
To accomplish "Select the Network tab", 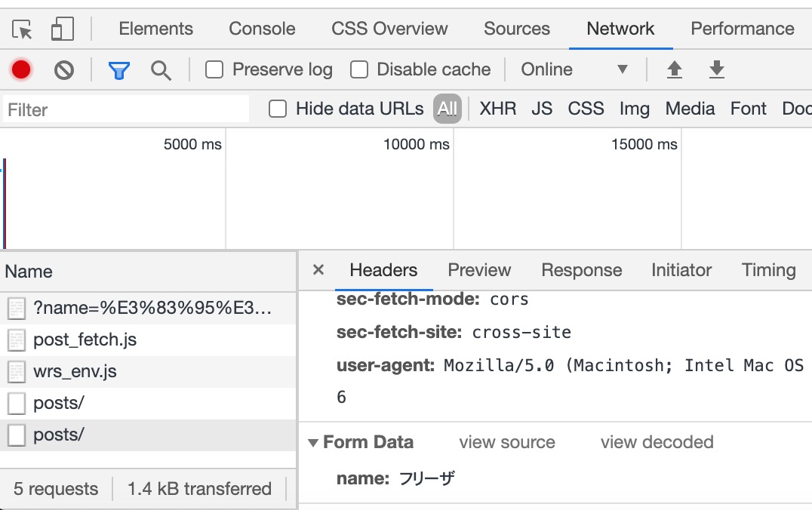I will [620, 29].
